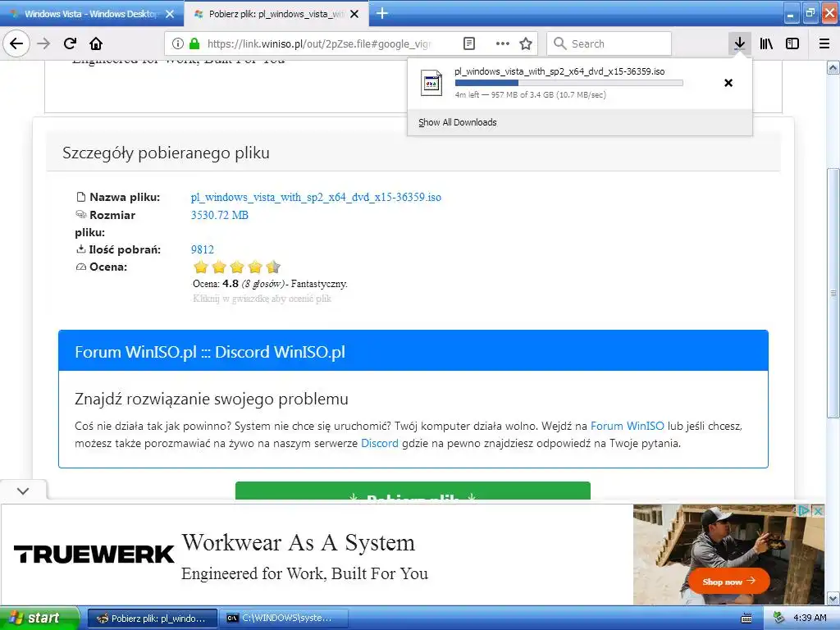Viewport: 840px width, 630px height.
Task: Click the scrollbar down arrow at bottom
Action: point(833,598)
